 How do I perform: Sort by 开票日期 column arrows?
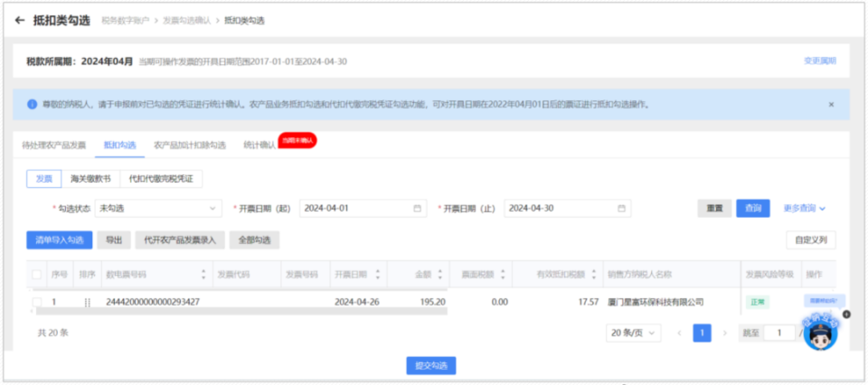(x=378, y=274)
